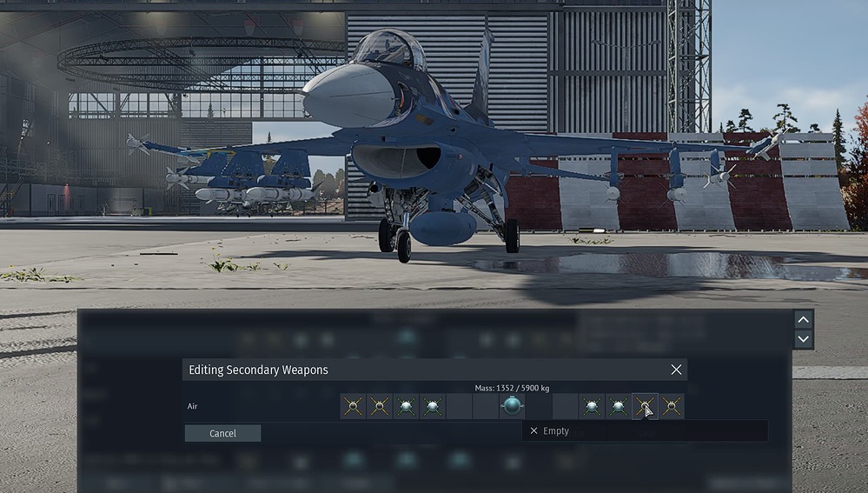Click the 'Air' preset row label

(x=195, y=406)
